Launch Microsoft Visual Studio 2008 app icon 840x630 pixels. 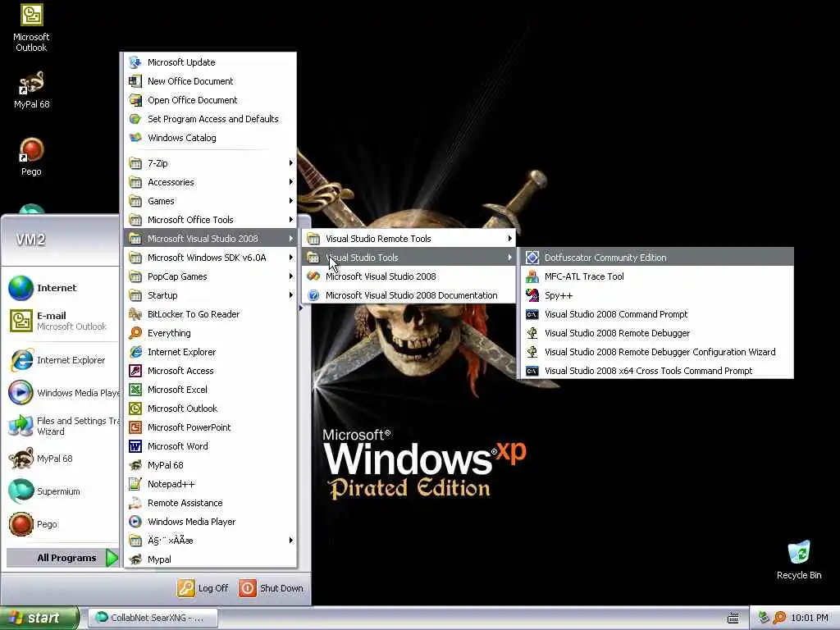[x=313, y=276]
